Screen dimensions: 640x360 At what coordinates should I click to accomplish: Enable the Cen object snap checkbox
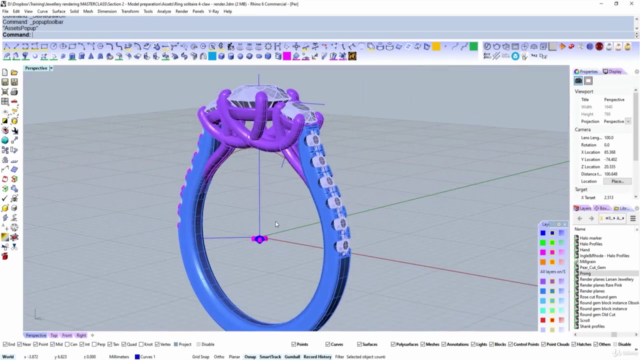[x=67, y=344]
